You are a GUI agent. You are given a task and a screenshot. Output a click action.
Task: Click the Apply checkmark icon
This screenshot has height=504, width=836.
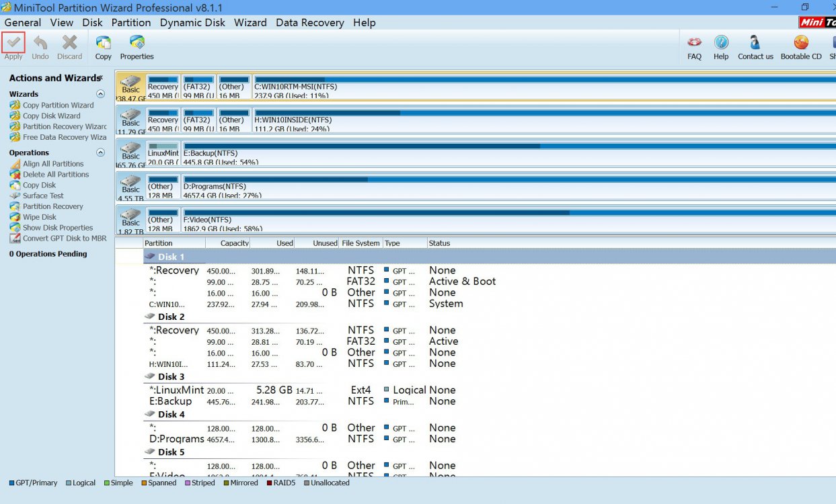point(13,42)
